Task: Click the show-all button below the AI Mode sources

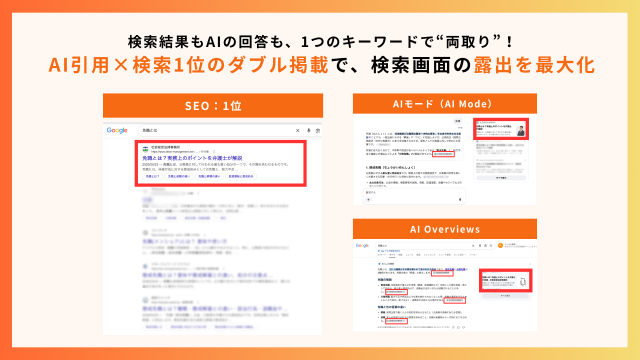Action: click(501, 178)
